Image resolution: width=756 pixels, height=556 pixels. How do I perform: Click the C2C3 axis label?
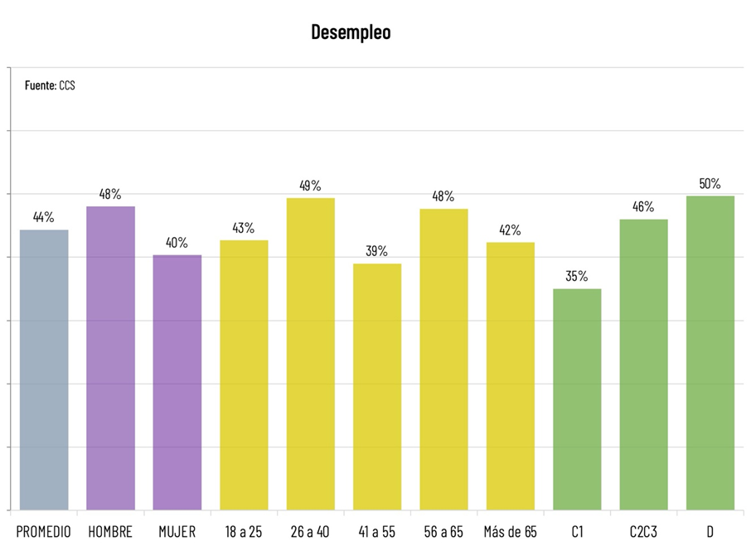(643, 532)
